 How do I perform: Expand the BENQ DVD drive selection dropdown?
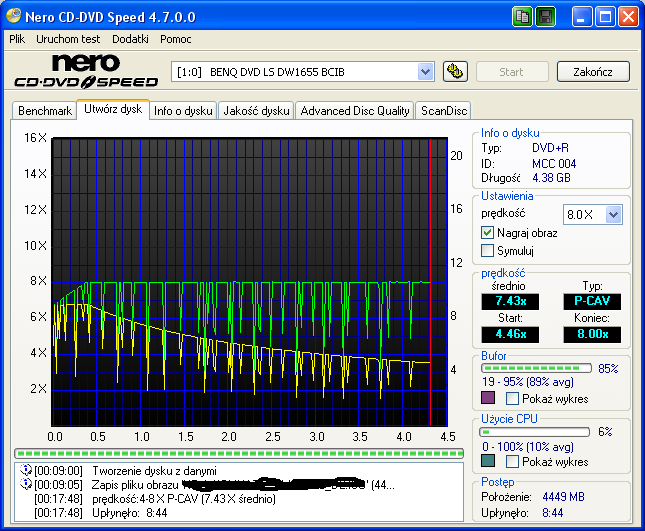coord(425,72)
